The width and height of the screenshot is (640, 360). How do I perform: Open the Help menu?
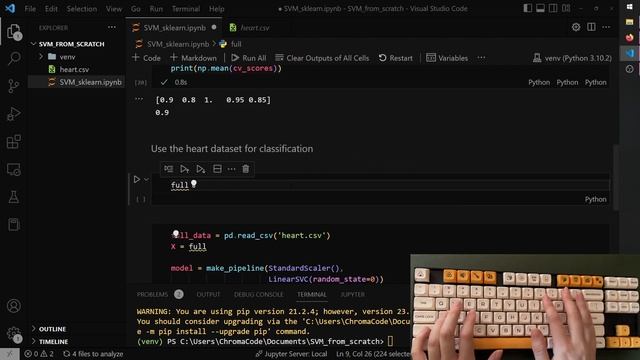(x=216, y=9)
